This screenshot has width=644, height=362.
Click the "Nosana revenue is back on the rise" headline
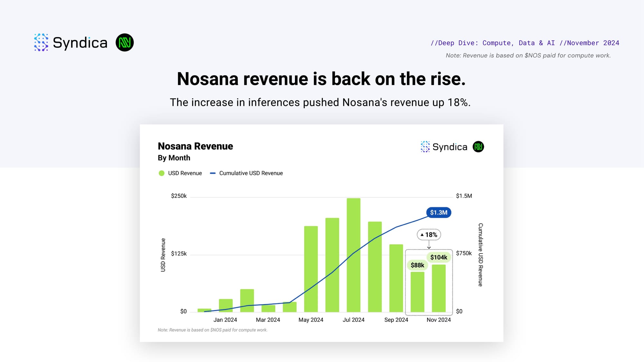321,79
